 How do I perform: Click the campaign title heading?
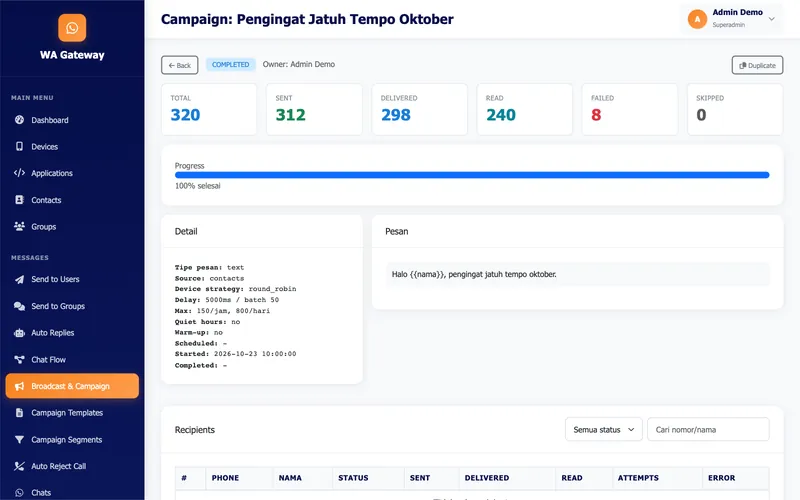pyautogui.click(x=307, y=19)
